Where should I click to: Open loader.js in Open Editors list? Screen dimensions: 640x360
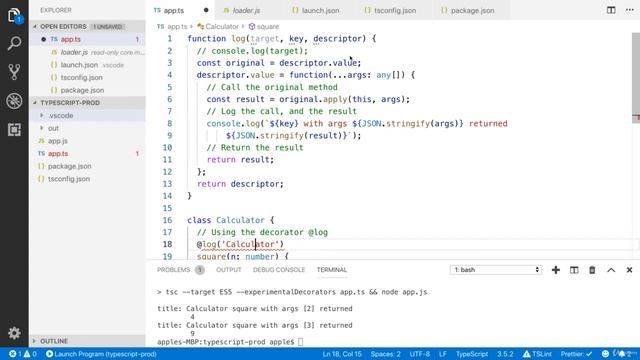point(87,52)
